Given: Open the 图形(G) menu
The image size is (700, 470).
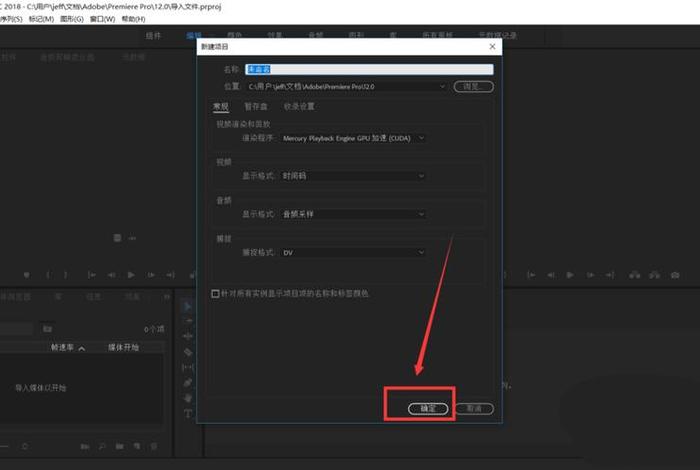Looking at the screenshot, I should coord(72,19).
